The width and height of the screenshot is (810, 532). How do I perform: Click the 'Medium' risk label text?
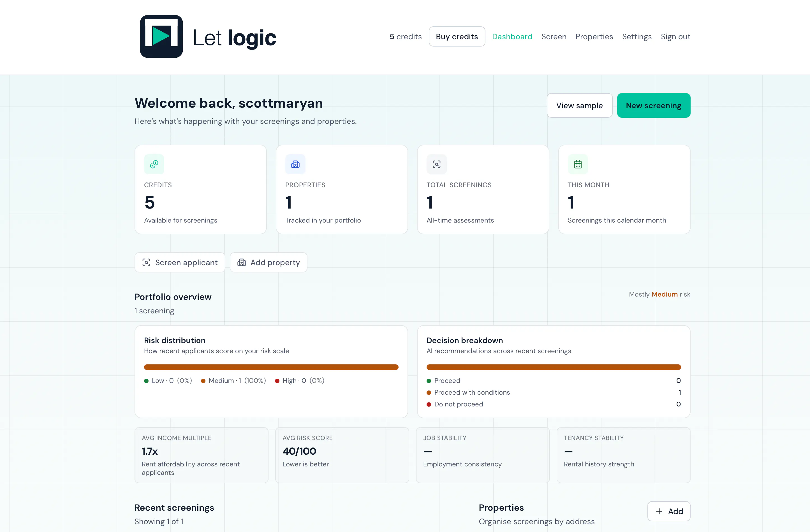tap(664, 294)
